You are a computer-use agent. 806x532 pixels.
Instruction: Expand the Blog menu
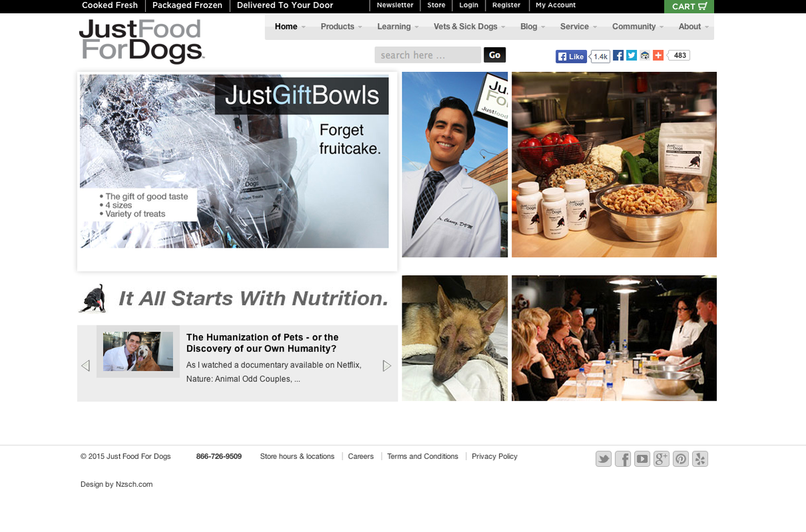point(533,27)
